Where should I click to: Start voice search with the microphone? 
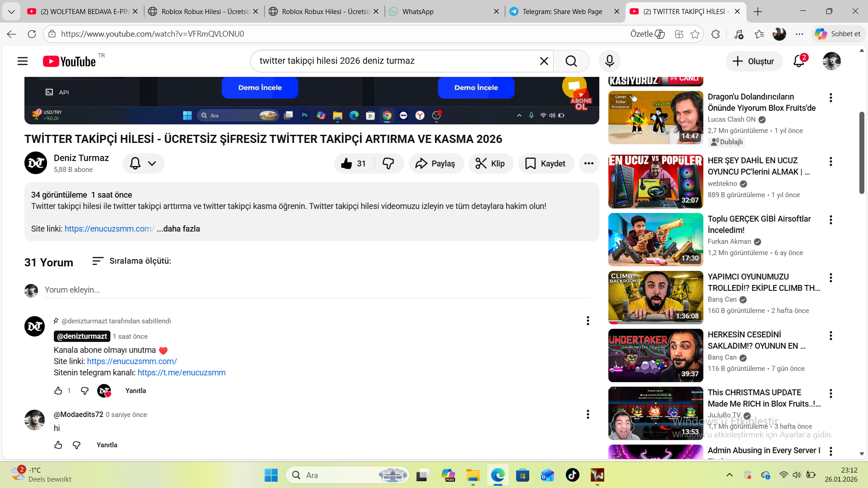(x=609, y=61)
